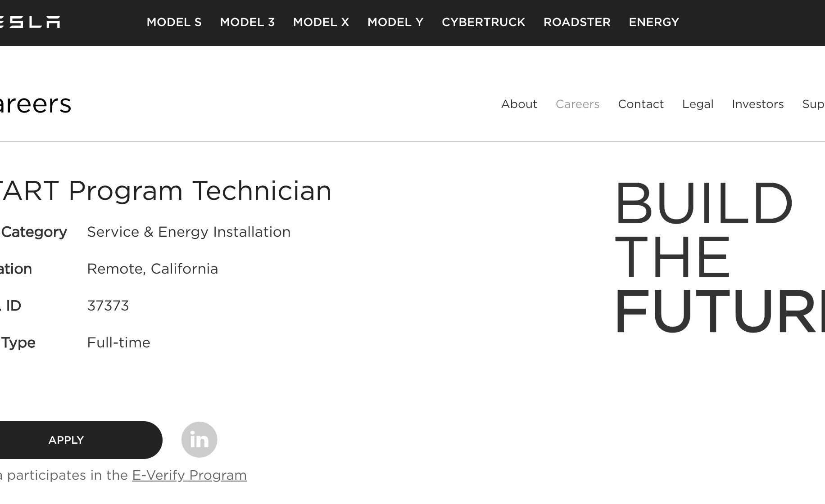
Task: Click the START Program Technician job title
Action: point(166,191)
